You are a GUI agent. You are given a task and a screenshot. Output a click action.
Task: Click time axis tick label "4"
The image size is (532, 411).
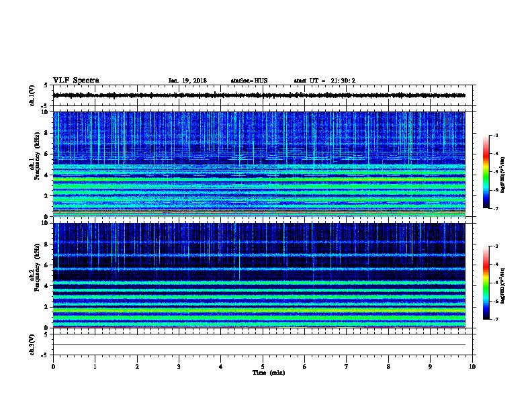point(221,367)
